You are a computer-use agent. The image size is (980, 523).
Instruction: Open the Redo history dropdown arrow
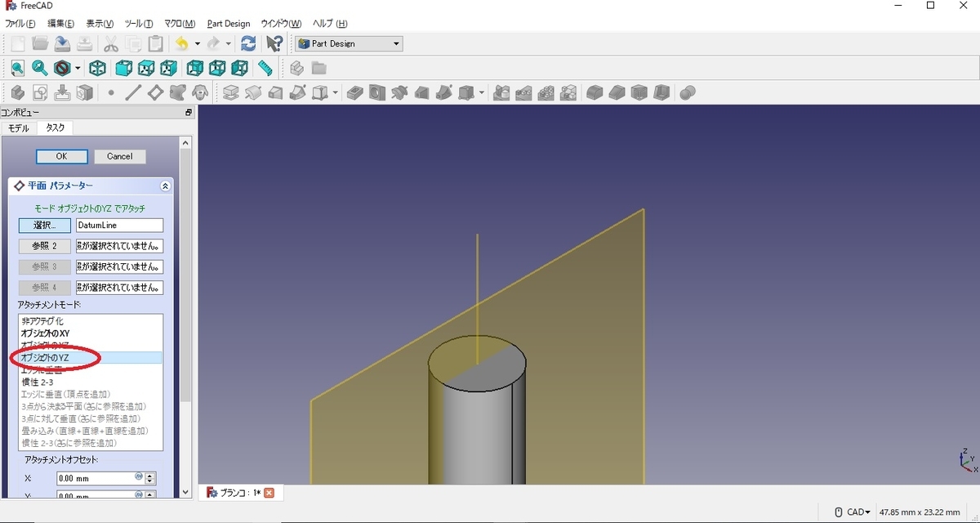tap(229, 43)
